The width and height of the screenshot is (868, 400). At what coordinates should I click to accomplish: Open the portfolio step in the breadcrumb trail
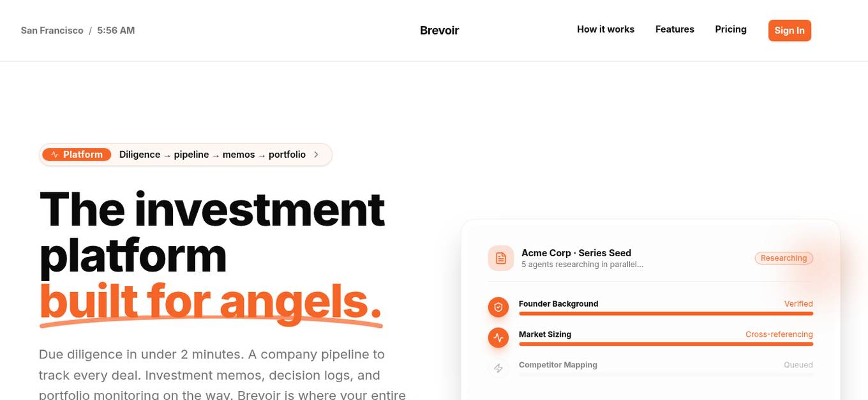pyautogui.click(x=287, y=154)
